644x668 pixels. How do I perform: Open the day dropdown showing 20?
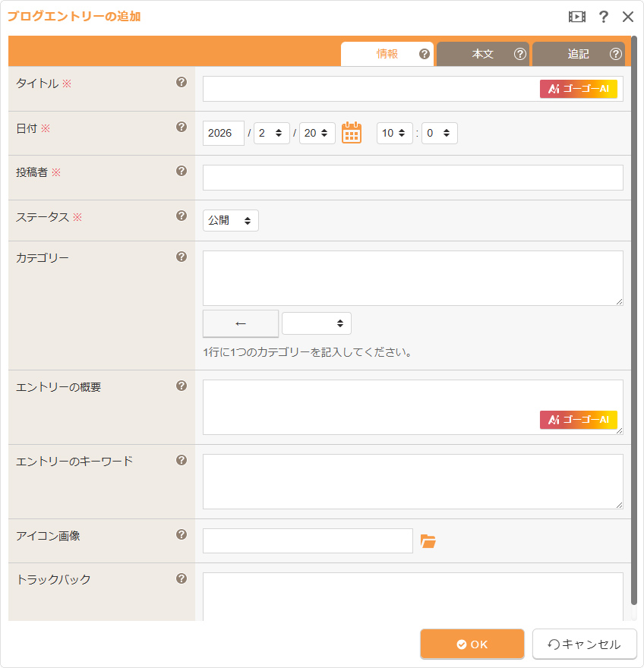click(317, 133)
